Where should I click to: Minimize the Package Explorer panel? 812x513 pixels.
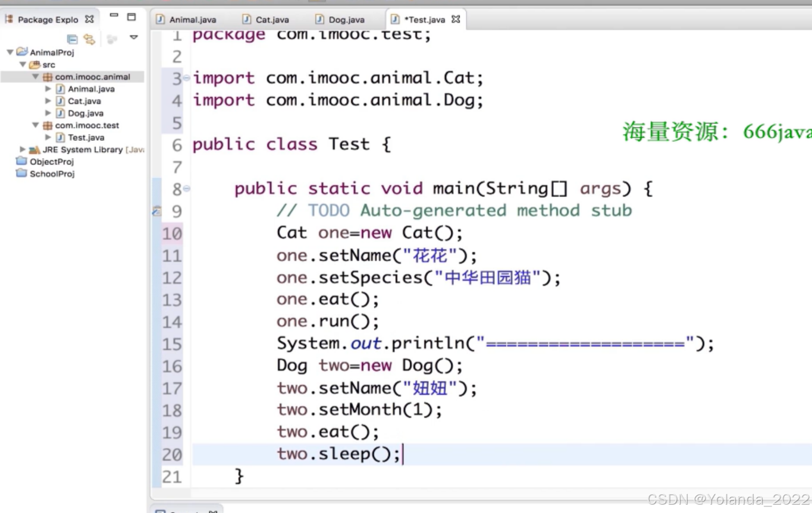114,16
